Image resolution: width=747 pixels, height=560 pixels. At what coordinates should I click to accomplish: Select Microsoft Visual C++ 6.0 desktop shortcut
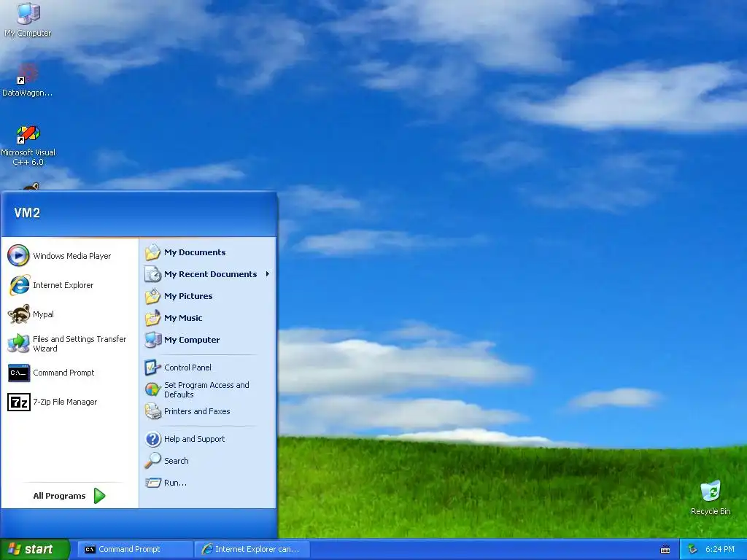point(28,145)
